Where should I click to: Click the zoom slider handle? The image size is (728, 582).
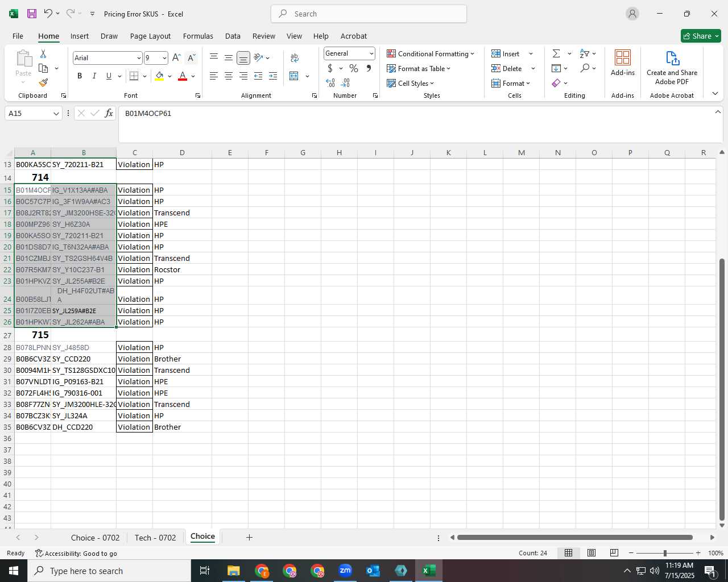coord(665,553)
